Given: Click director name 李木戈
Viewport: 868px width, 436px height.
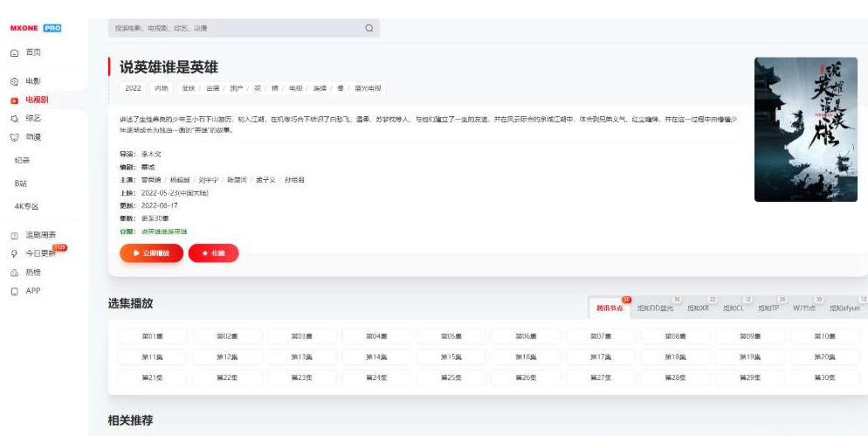Looking at the screenshot, I should click(151, 154).
